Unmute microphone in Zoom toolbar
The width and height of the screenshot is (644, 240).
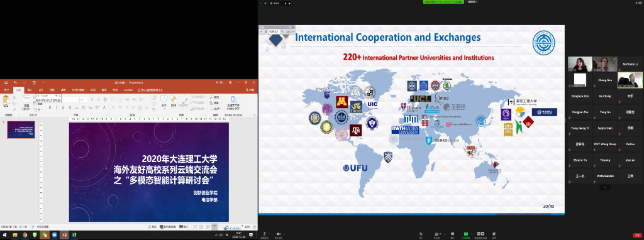coord(264,234)
